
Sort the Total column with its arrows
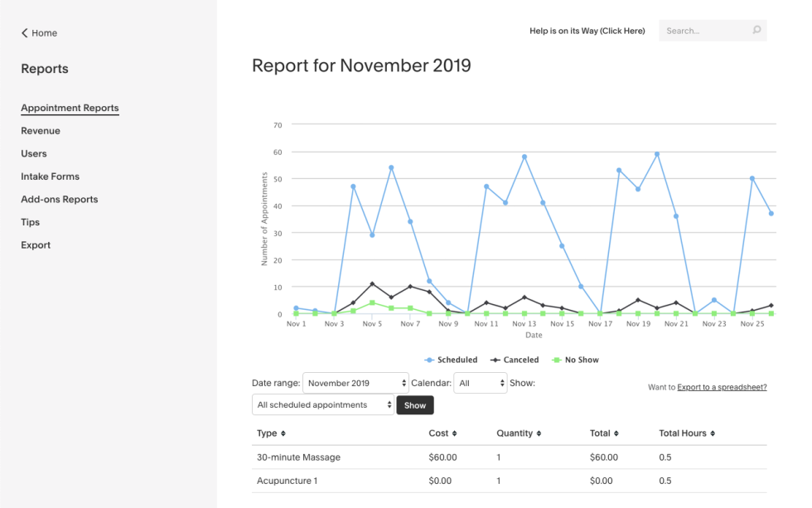click(616, 433)
